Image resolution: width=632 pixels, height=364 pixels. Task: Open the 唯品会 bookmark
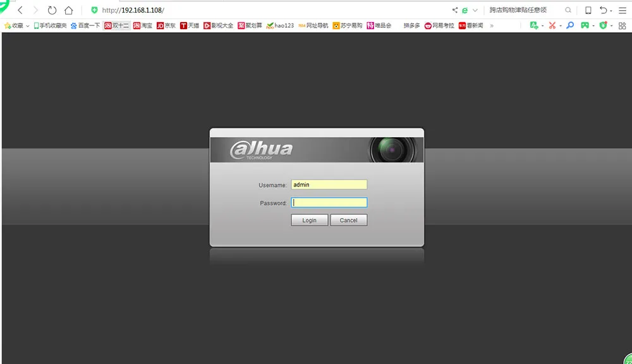pyautogui.click(x=379, y=25)
